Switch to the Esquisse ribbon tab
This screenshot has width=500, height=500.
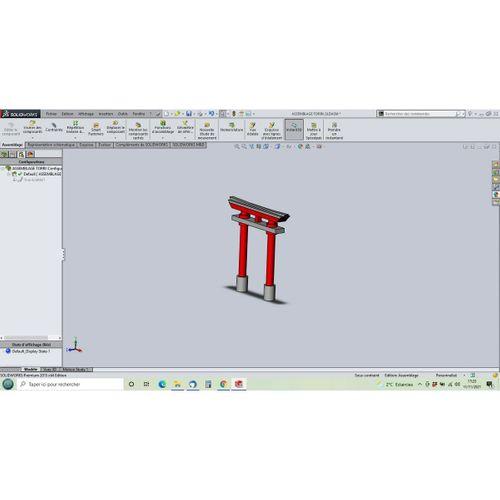pos(86,145)
